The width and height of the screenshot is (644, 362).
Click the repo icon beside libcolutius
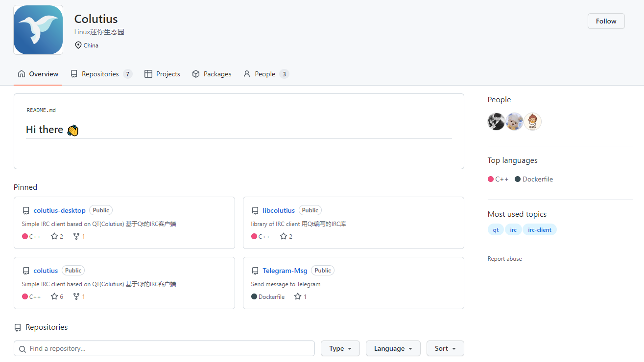click(x=255, y=211)
